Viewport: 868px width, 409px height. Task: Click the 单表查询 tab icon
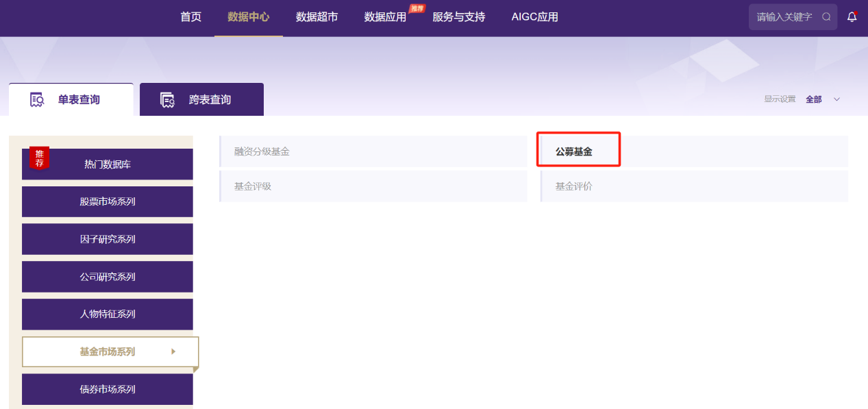pyautogui.click(x=37, y=100)
